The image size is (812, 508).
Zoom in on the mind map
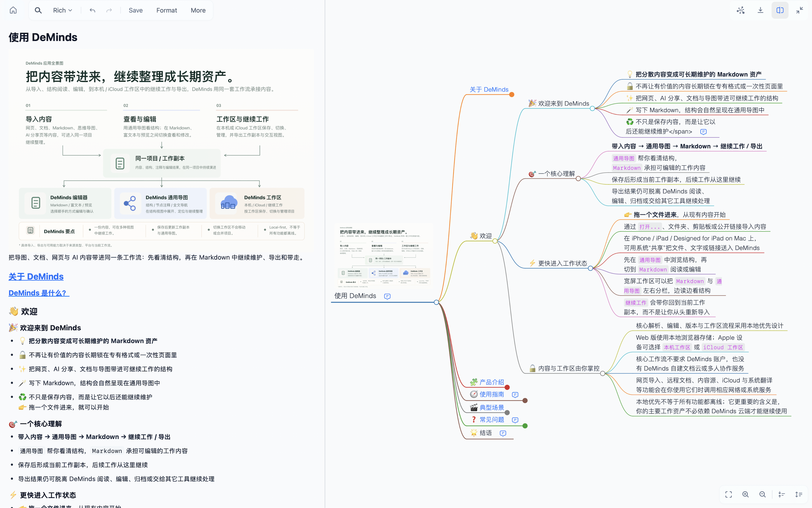click(745, 494)
